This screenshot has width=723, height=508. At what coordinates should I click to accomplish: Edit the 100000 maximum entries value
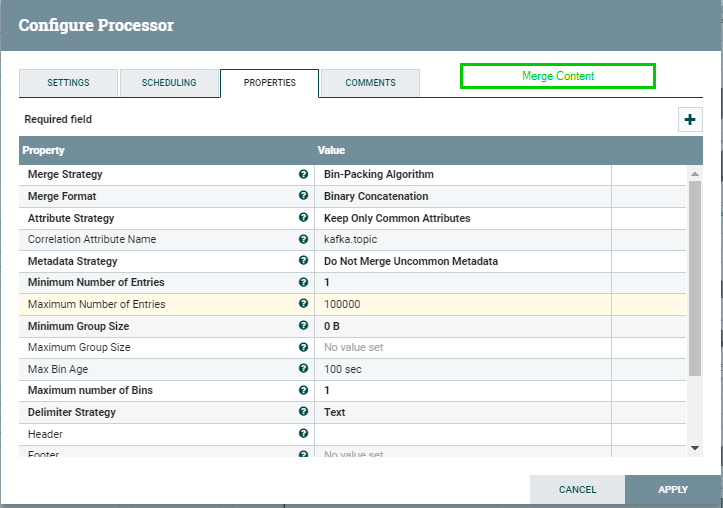coord(462,304)
